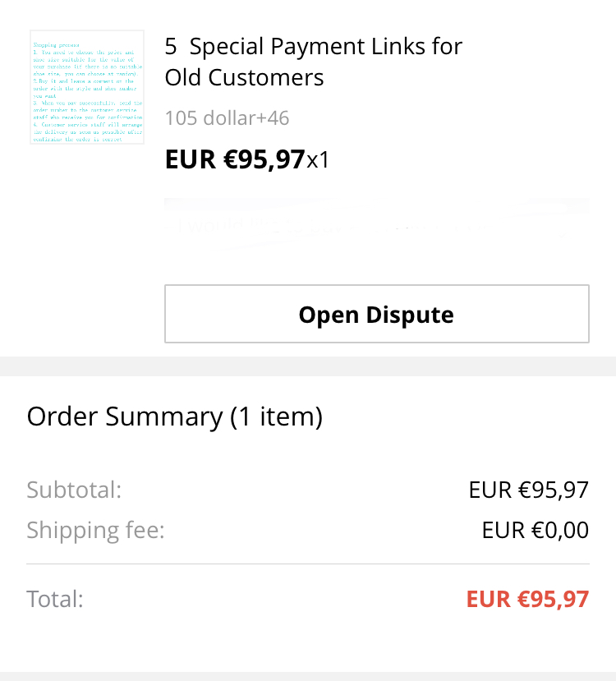Click the gray footer strip below Total
Screen dimensions: 616x681
308,677
